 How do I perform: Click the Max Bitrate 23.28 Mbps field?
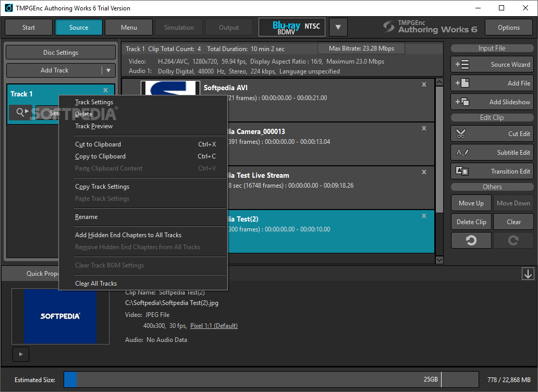coord(361,48)
